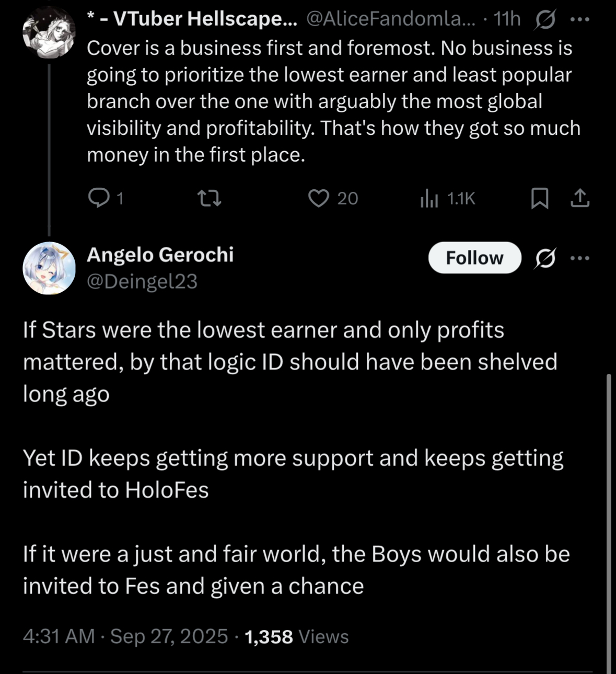Open the 4:31 AM Sep 27, 2025 timestamp

pyautogui.click(x=125, y=636)
